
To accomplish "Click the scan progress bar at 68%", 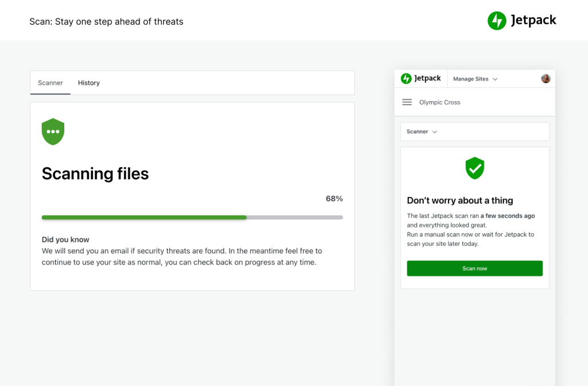I will [x=192, y=217].
